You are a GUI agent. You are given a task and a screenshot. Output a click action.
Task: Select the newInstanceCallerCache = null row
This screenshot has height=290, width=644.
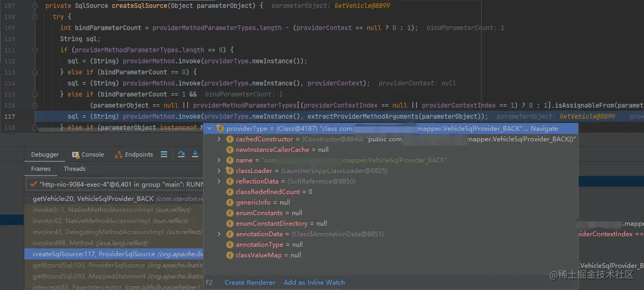[391, 150]
